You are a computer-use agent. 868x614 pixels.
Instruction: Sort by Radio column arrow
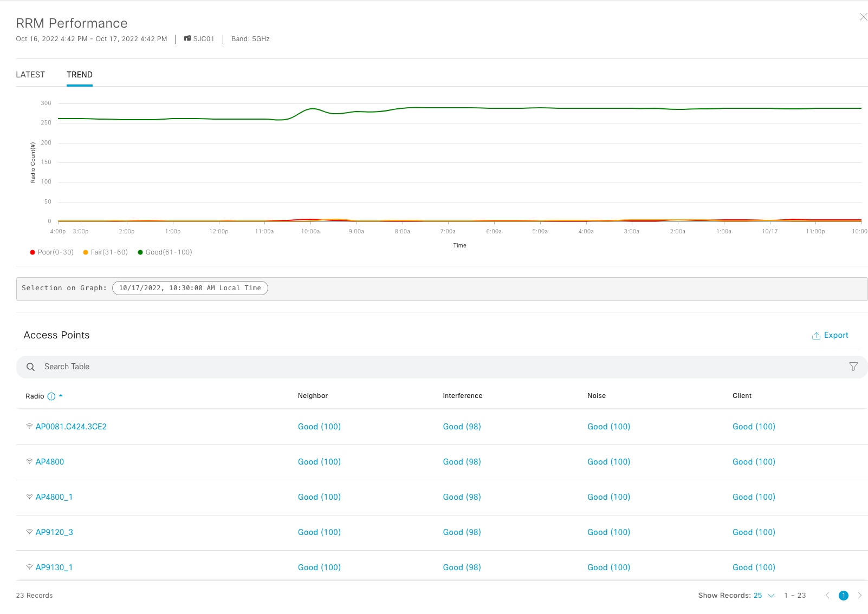[x=61, y=396]
